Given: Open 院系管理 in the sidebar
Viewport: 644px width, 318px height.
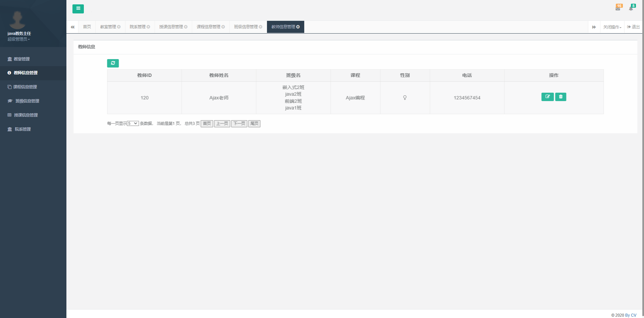Looking at the screenshot, I should tap(33, 129).
